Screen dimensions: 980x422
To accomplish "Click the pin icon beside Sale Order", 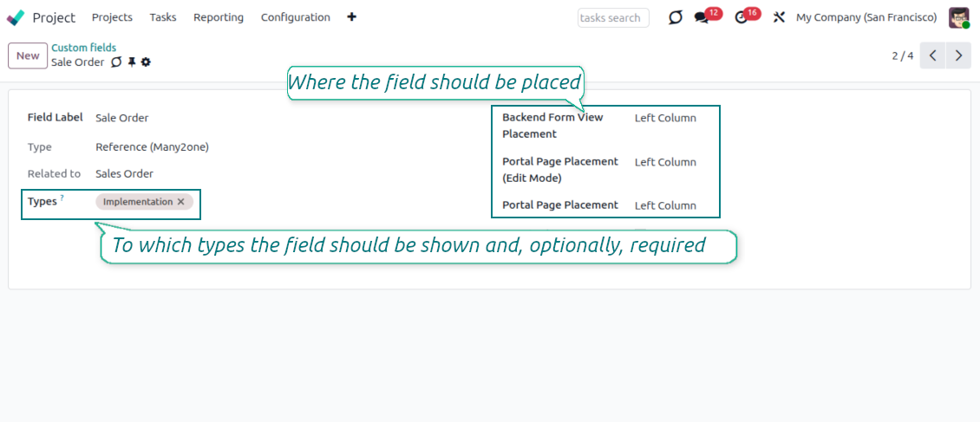I will 132,62.
